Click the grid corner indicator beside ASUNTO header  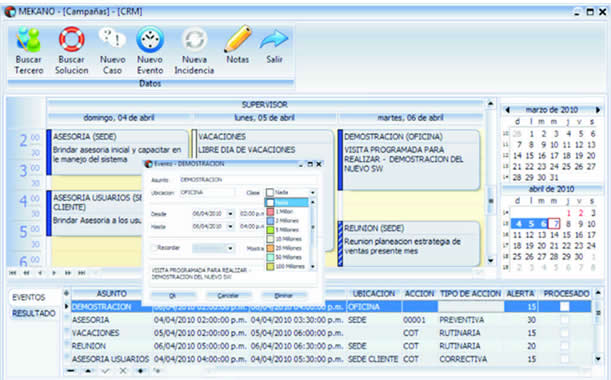pos(67,293)
